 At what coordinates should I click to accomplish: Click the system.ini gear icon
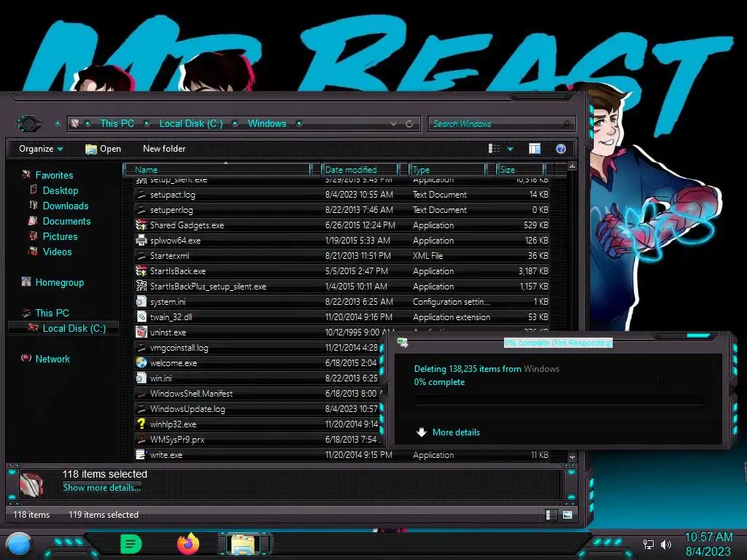click(141, 301)
